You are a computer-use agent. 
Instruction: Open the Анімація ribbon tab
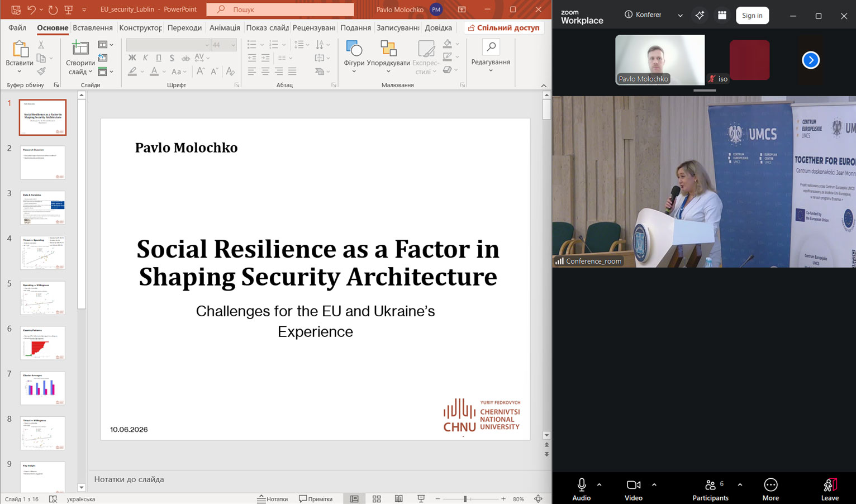[x=225, y=27]
